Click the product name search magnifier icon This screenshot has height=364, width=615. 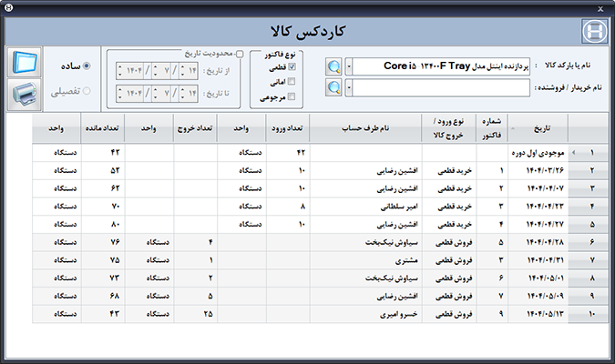click(333, 66)
